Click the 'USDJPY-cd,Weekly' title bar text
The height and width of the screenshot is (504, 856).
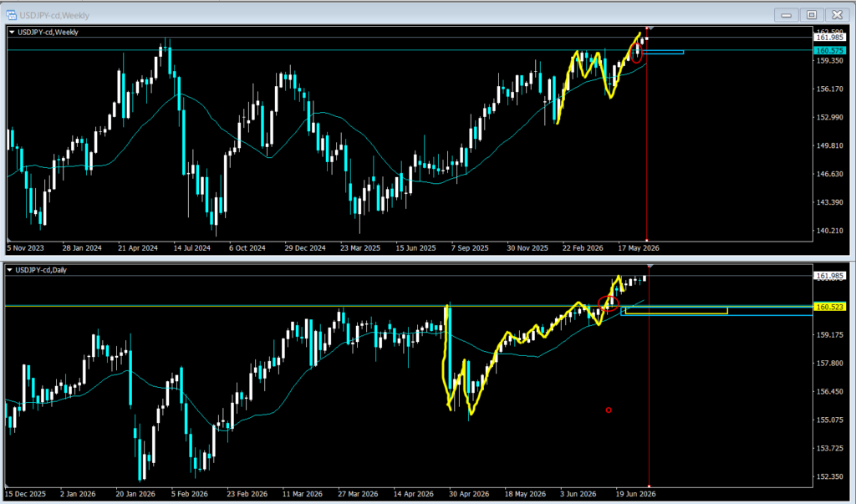point(54,15)
